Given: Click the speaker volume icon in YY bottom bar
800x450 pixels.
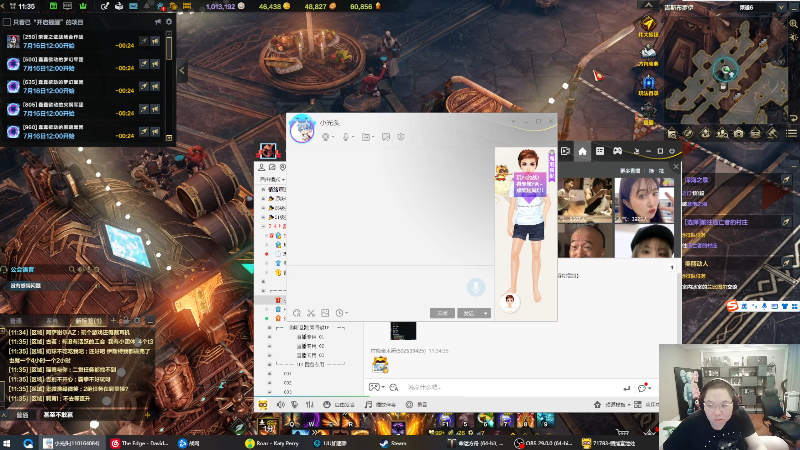Looking at the screenshot, I should [281, 405].
